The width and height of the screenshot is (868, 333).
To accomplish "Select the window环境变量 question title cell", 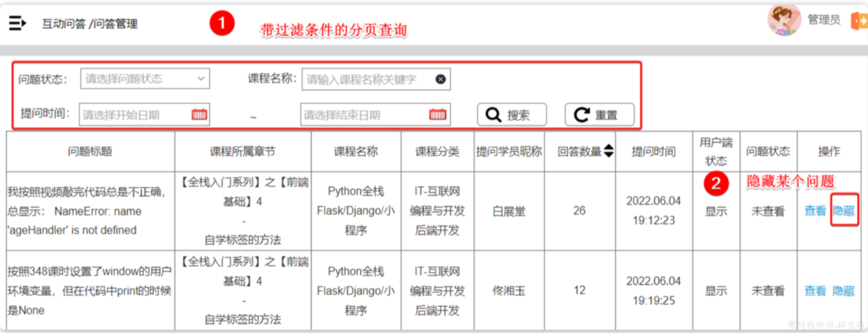I will coord(90,291).
